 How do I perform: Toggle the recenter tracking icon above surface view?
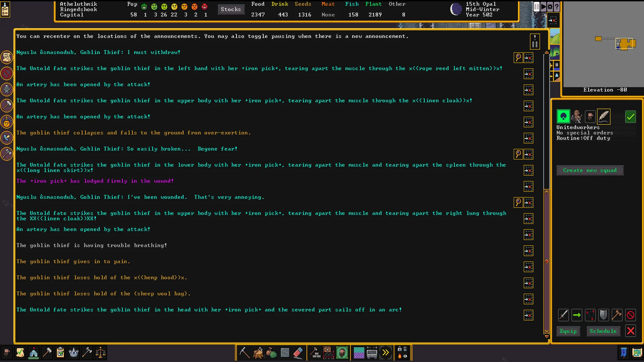coord(553,21)
